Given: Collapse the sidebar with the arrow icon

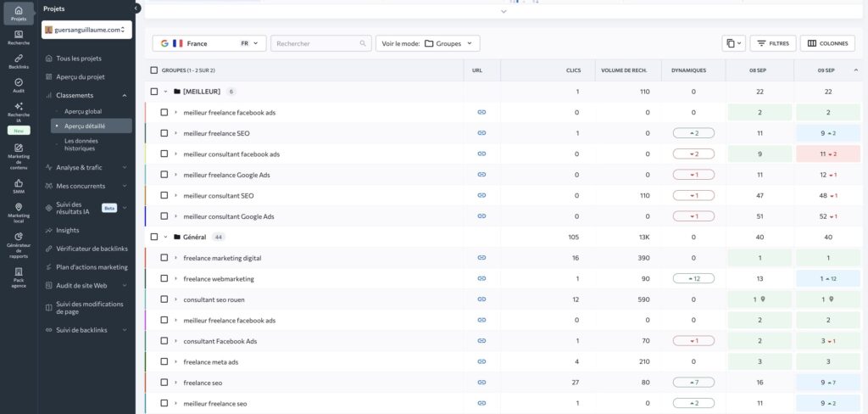Looking at the screenshot, I should (136, 8).
